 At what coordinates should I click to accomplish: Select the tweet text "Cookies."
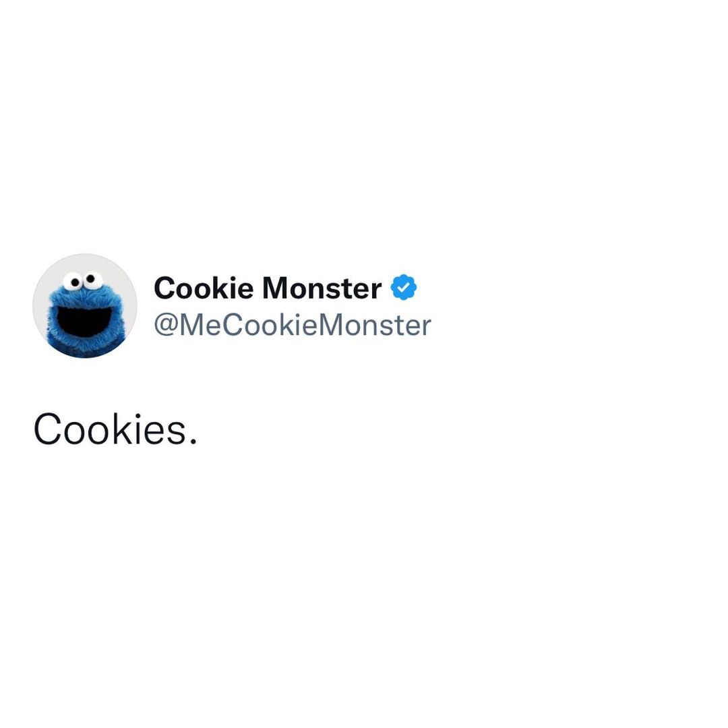pos(116,429)
